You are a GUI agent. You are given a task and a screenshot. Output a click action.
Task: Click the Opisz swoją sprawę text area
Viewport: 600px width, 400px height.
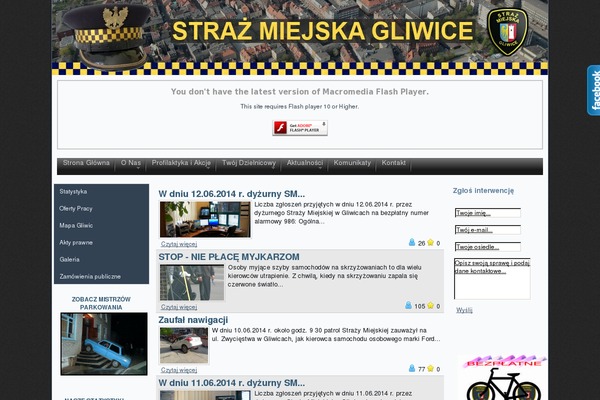coord(492,279)
